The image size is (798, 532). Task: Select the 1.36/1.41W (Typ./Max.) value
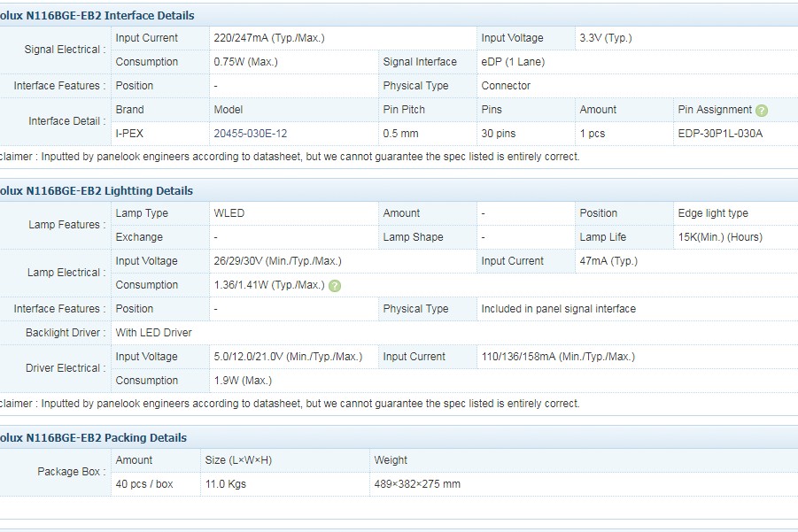click(269, 285)
